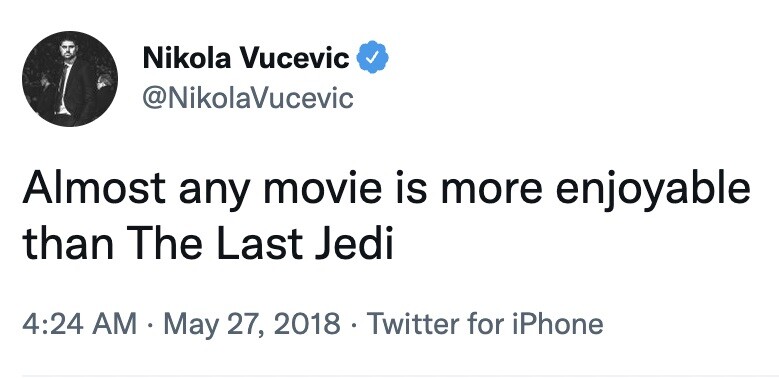This screenshot has height=378, width=779.
Task: Open the Nikola Vucevic display name
Action: [x=246, y=59]
